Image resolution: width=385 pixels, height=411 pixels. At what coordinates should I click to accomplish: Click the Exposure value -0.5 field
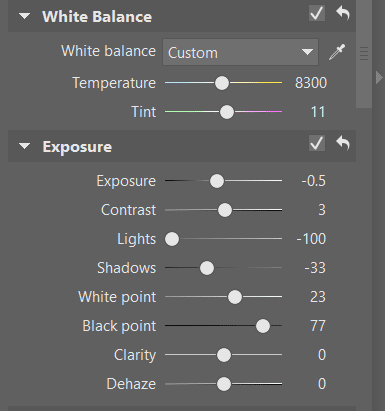click(314, 181)
